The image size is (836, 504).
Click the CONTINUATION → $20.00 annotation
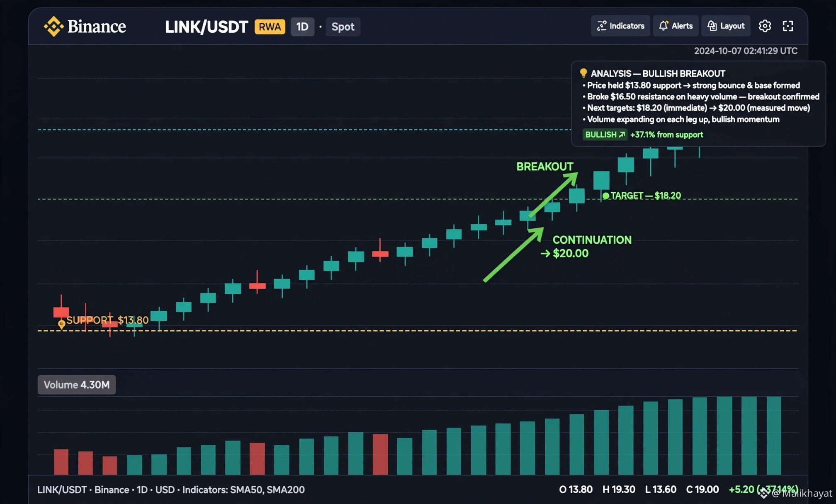pyautogui.click(x=586, y=247)
